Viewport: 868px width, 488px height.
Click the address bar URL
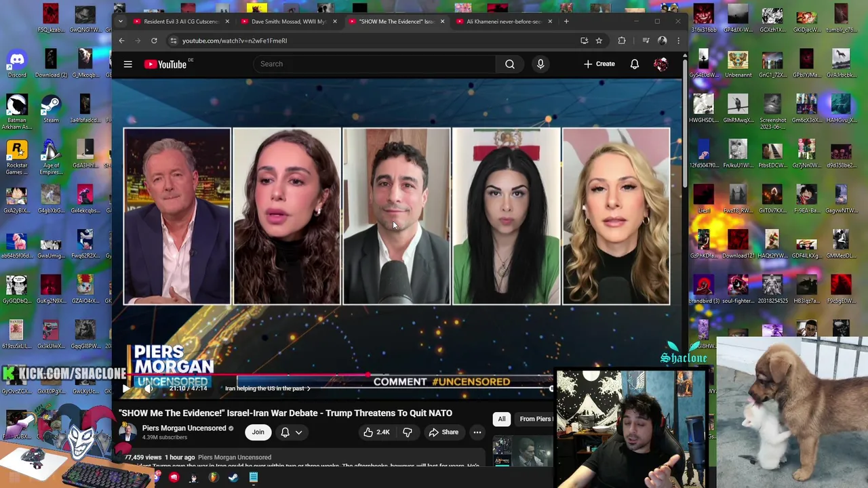pyautogui.click(x=235, y=41)
